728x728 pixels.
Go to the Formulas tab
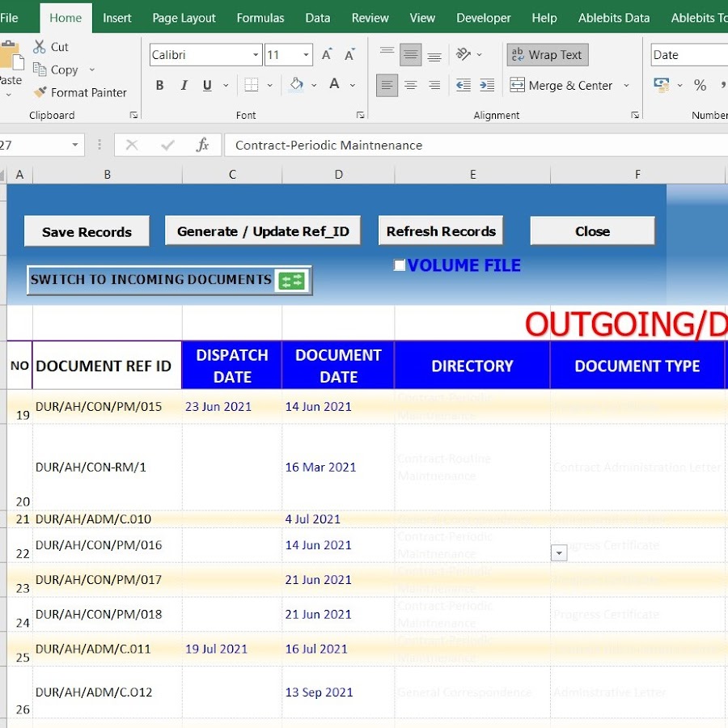(260, 18)
